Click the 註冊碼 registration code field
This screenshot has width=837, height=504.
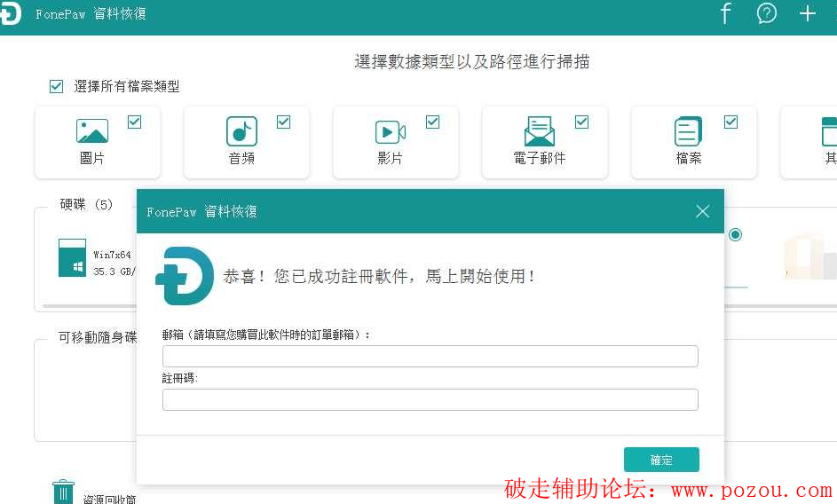click(430, 400)
